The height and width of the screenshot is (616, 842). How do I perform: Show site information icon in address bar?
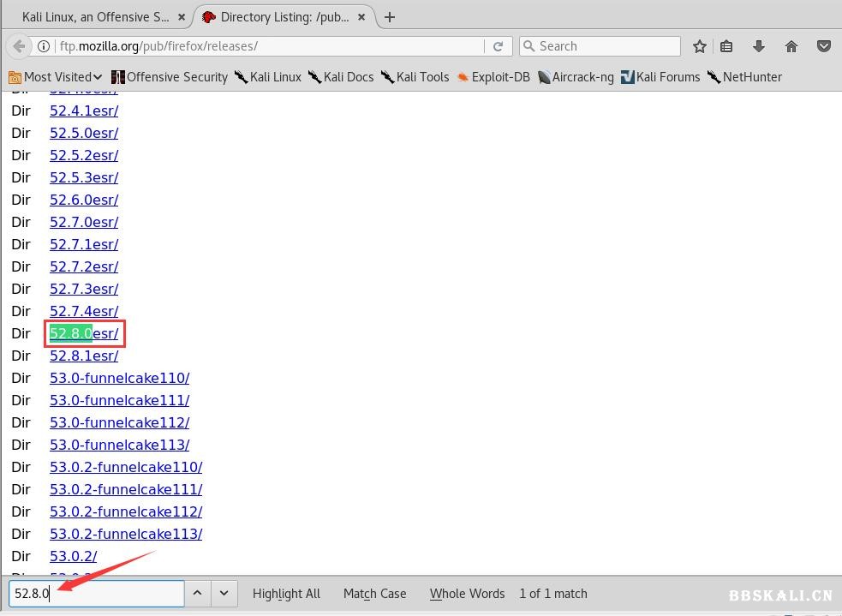(x=45, y=46)
